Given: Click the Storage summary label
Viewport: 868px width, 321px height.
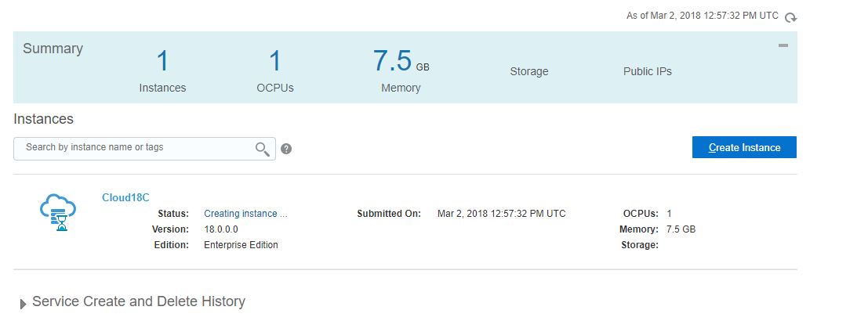Looking at the screenshot, I should 529,71.
